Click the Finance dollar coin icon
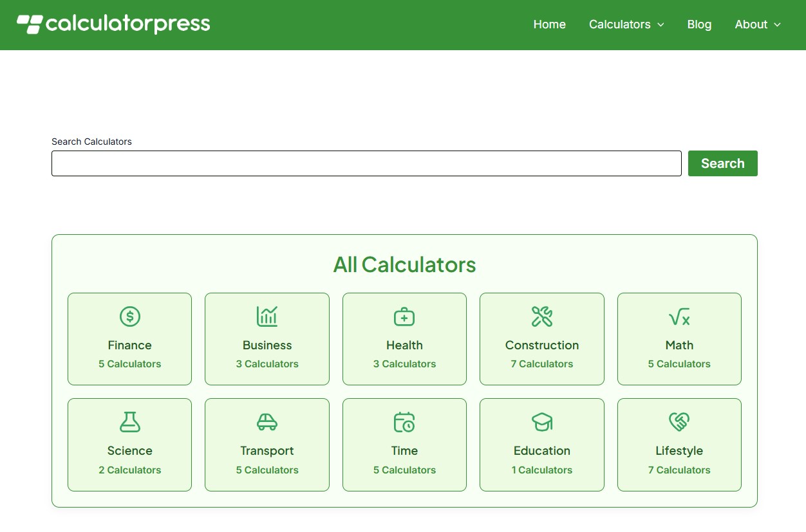The height and width of the screenshot is (532, 806). 130,316
